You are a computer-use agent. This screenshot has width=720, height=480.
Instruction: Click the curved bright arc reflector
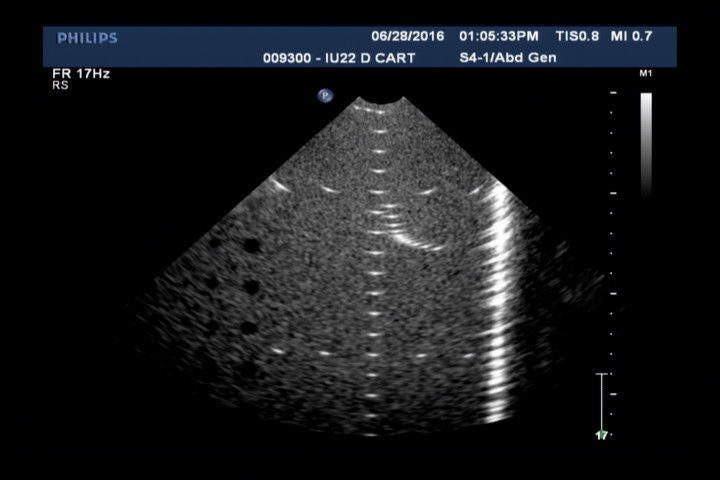418,240
